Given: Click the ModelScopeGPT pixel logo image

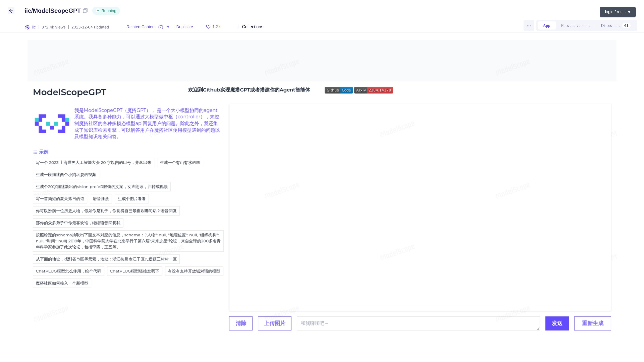Looking at the screenshot, I should point(52,123).
